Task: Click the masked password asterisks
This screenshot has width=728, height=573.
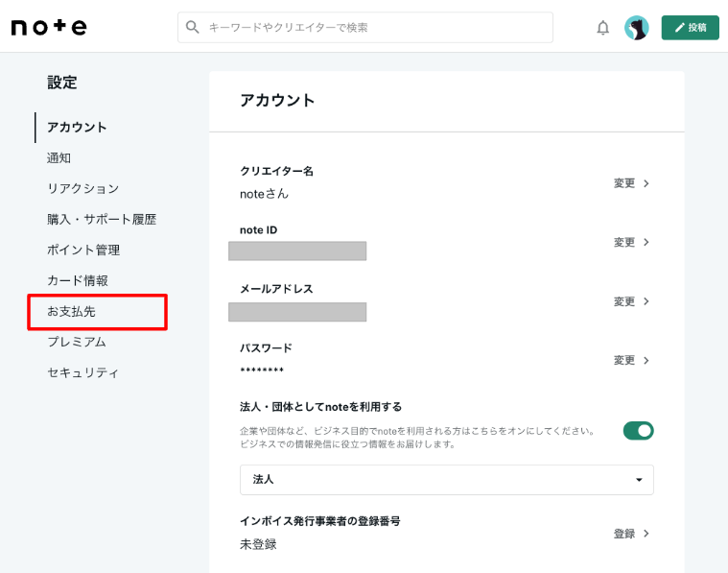Action: 262,370
